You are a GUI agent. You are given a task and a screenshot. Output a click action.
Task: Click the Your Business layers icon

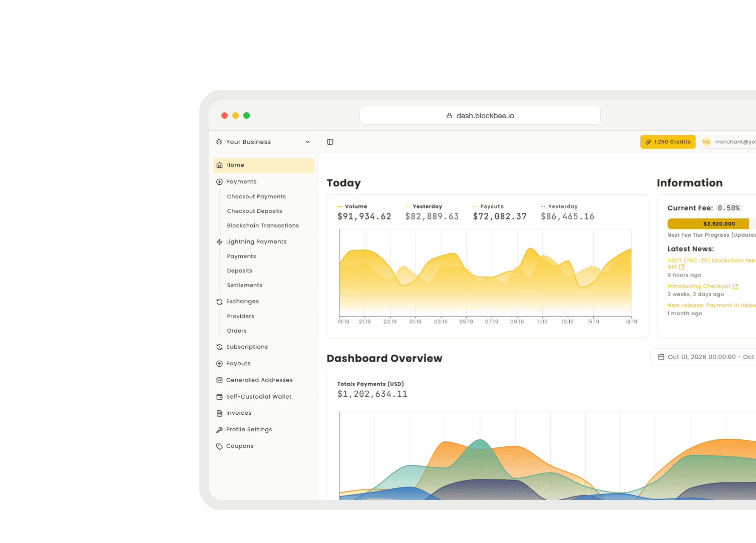coord(219,142)
